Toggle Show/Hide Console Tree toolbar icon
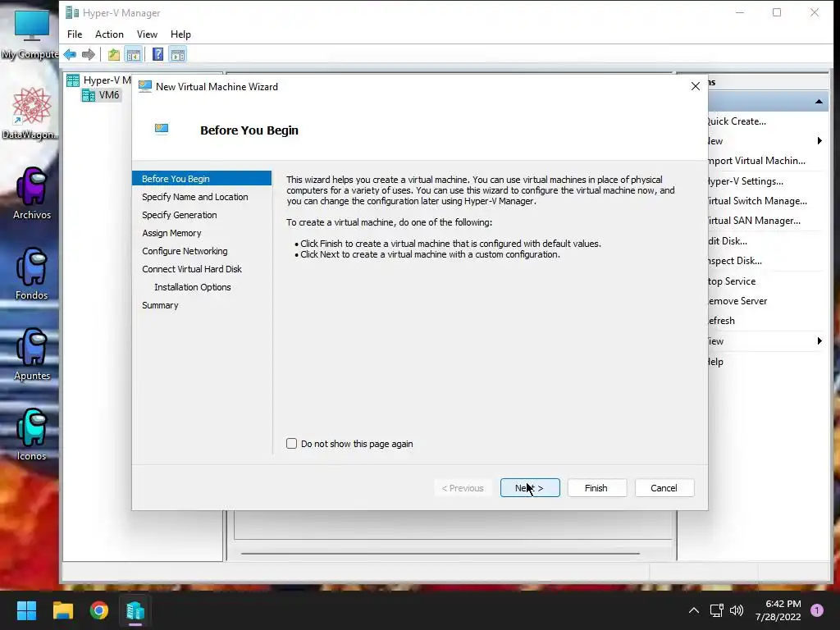840x630 pixels. click(134, 54)
